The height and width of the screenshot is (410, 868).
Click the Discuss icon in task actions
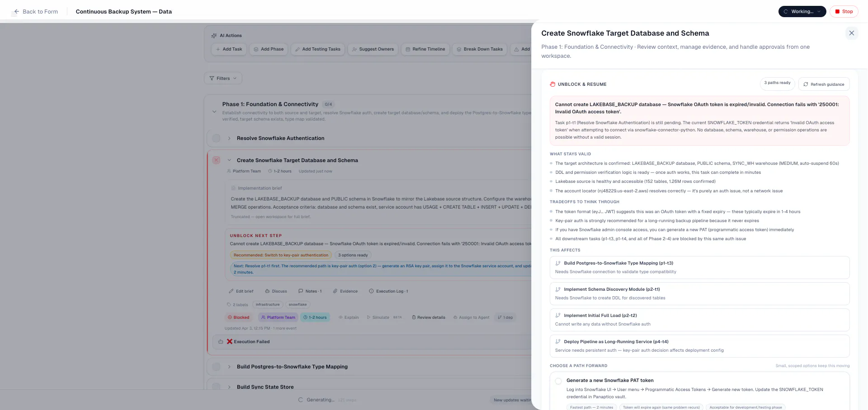coord(267,291)
